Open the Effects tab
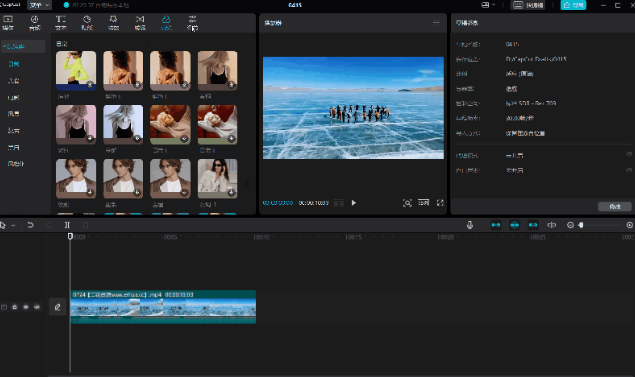The image size is (635, 377). (x=113, y=23)
